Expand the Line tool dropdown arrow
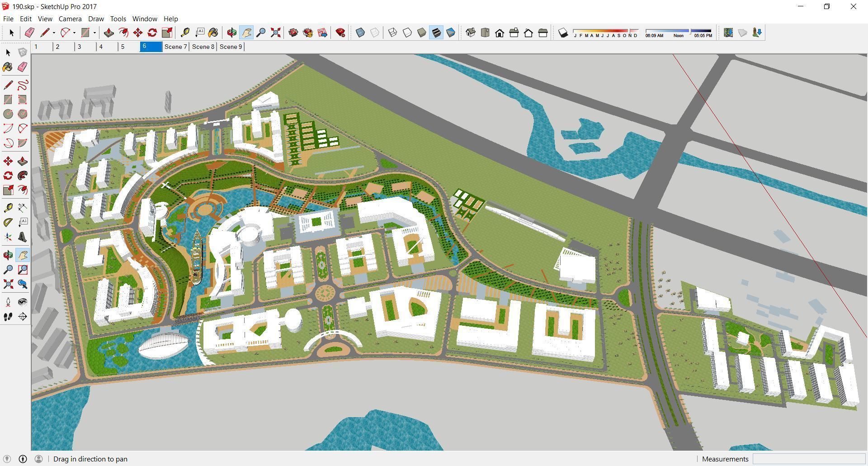 tap(54, 33)
